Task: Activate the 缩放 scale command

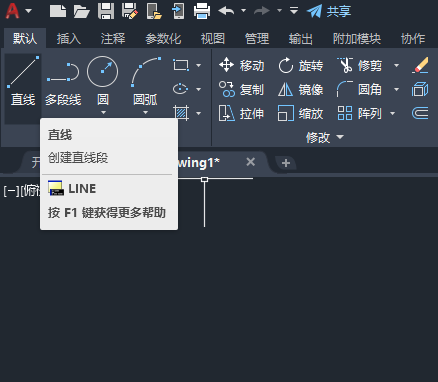Action: point(301,113)
